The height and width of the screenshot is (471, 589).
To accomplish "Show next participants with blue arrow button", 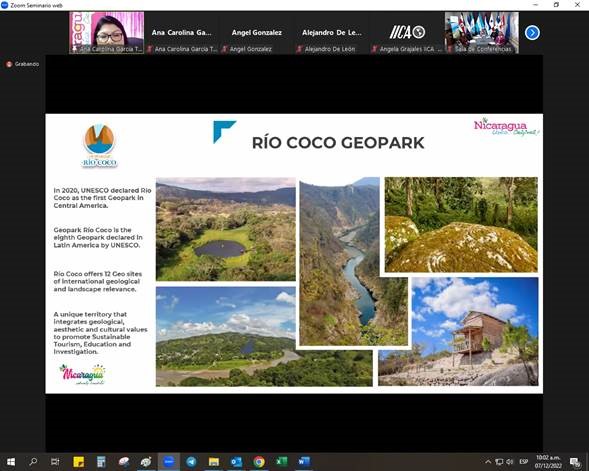I will pyautogui.click(x=532, y=33).
